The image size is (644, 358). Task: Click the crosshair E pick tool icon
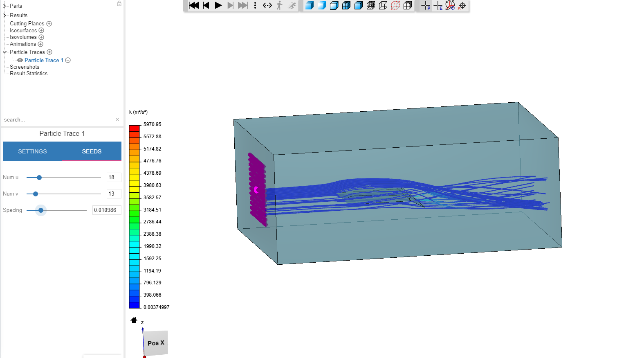tap(438, 5)
